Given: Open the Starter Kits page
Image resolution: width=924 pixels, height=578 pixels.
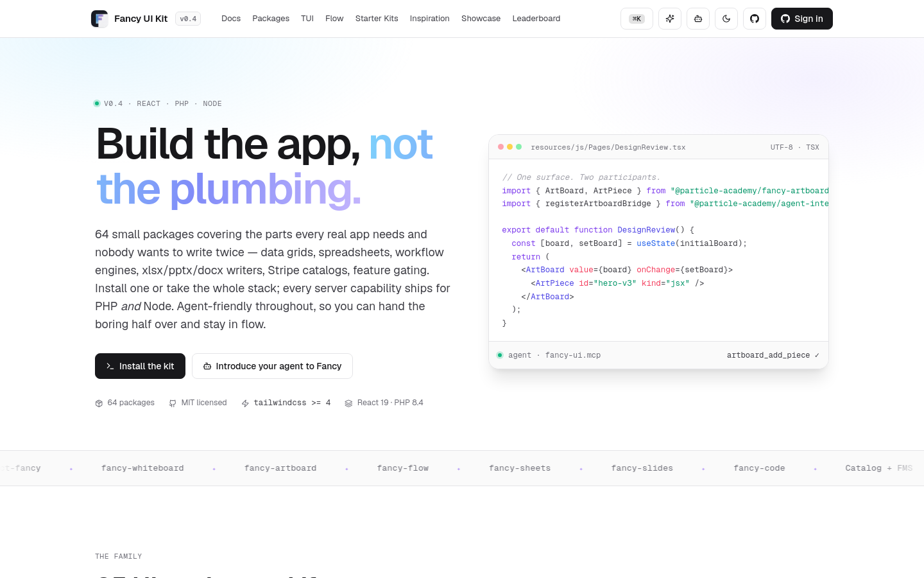Looking at the screenshot, I should tap(377, 19).
